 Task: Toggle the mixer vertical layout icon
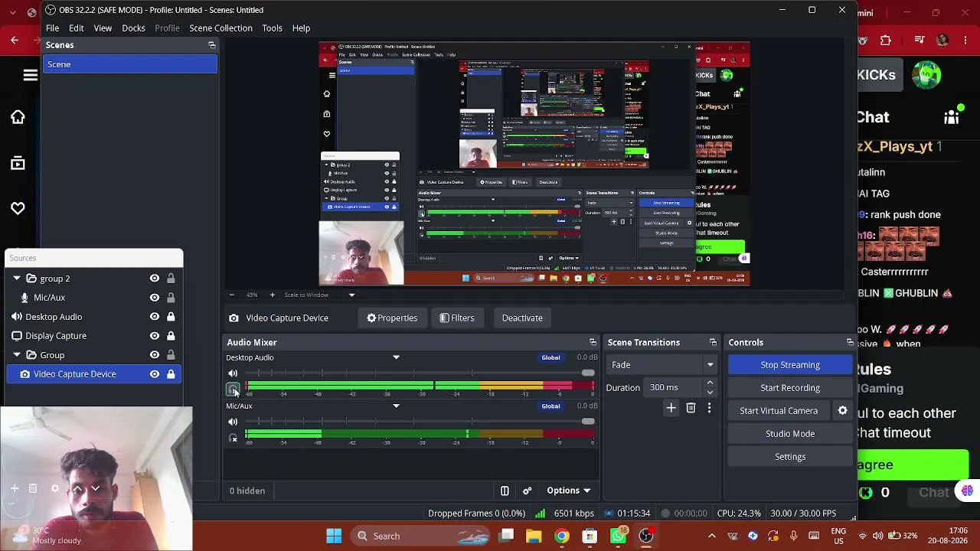(505, 491)
